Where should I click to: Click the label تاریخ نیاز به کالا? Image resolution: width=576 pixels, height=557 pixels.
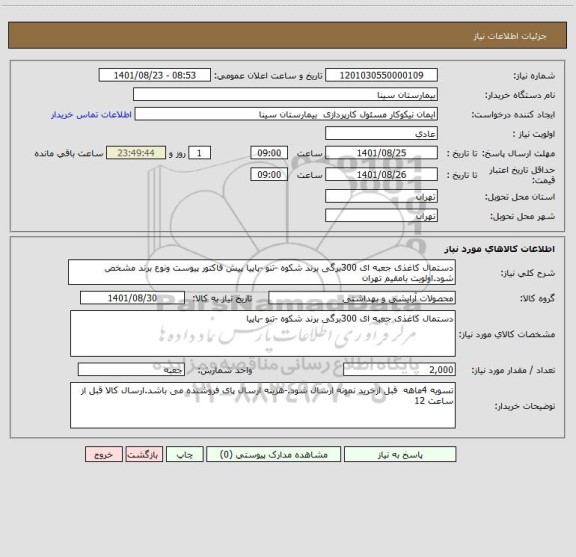tap(222, 298)
